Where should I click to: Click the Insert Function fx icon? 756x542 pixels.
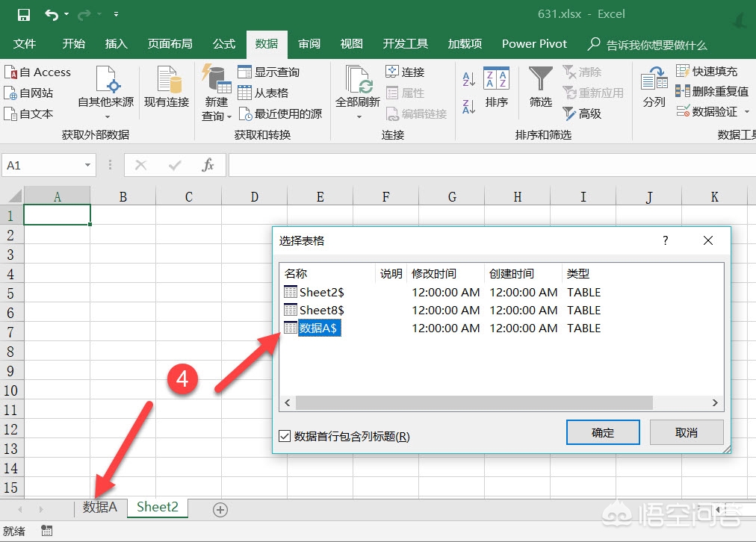208,165
